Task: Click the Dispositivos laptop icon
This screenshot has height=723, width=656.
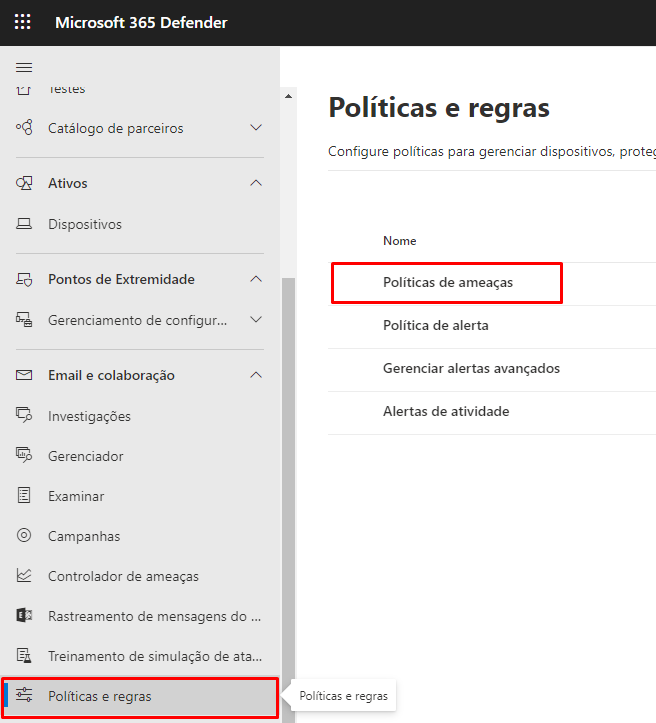Action: tap(24, 224)
